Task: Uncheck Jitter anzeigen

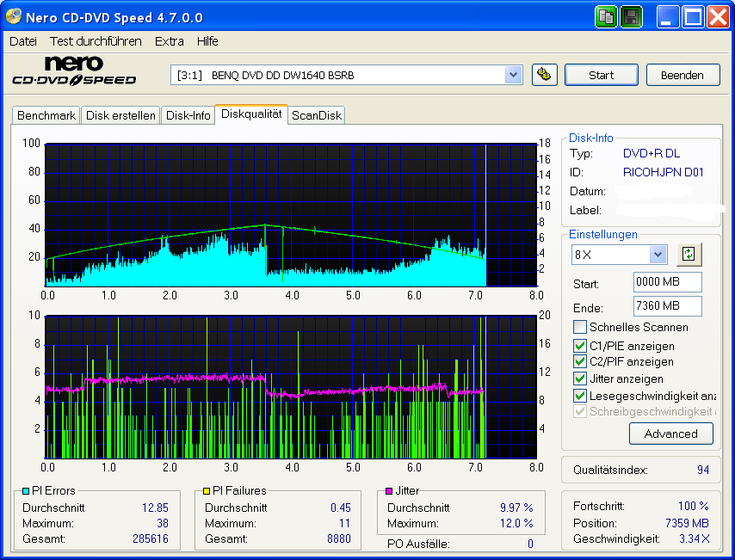Action: [579, 378]
